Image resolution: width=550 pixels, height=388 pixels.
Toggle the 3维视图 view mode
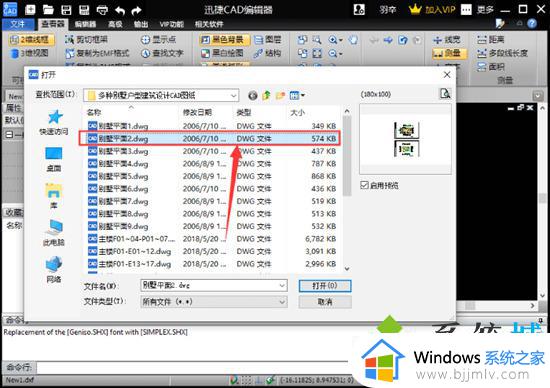click(29, 53)
